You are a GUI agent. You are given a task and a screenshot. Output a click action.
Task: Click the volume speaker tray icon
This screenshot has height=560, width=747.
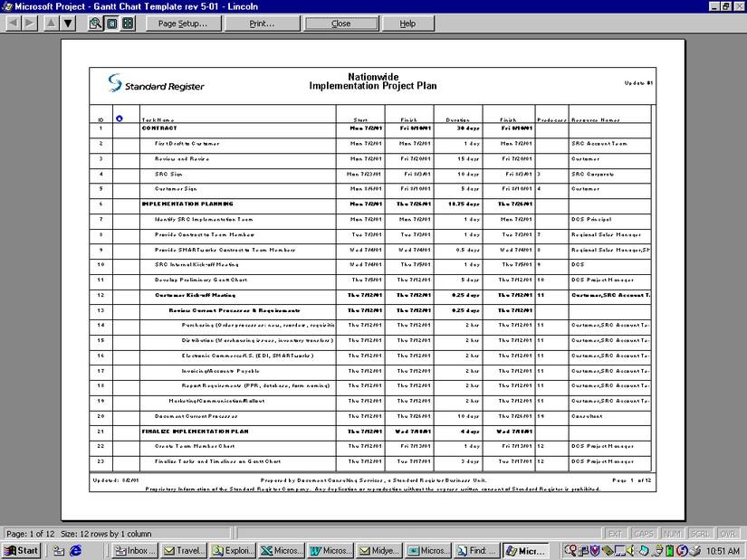631,551
